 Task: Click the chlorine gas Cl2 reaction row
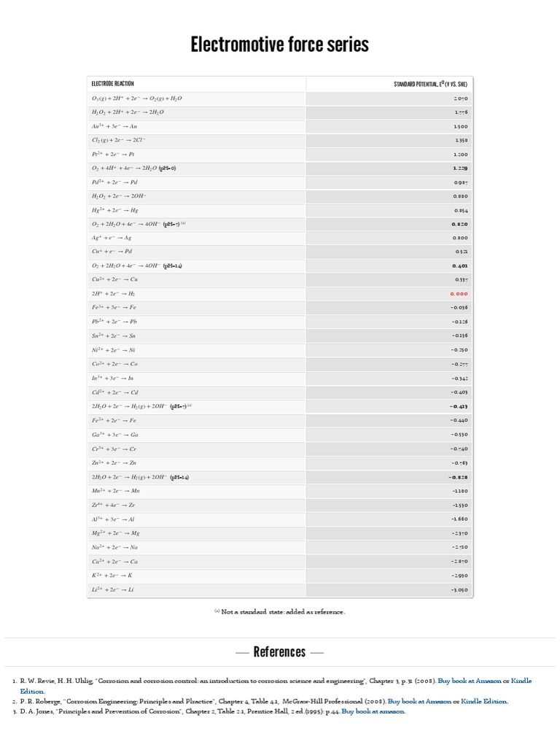point(280,141)
